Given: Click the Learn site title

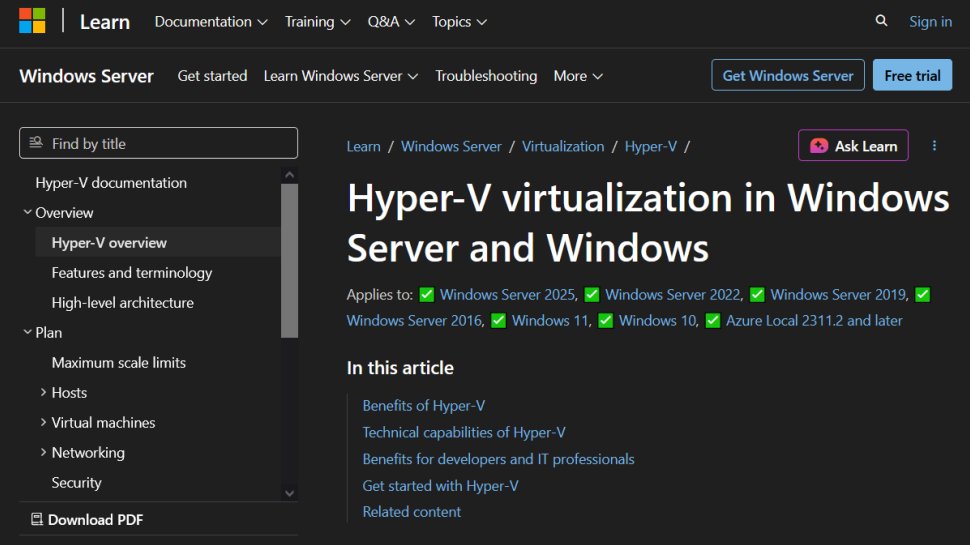Looking at the screenshot, I should (105, 22).
